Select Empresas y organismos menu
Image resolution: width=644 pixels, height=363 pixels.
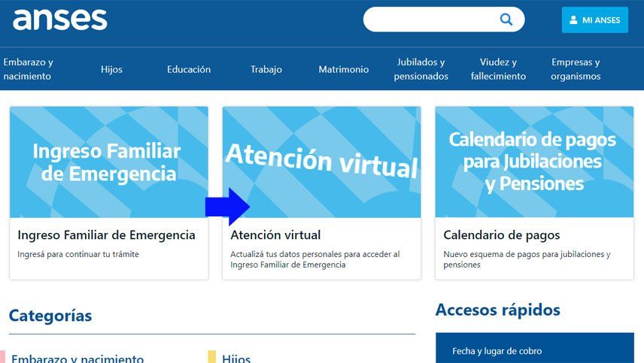coord(576,69)
